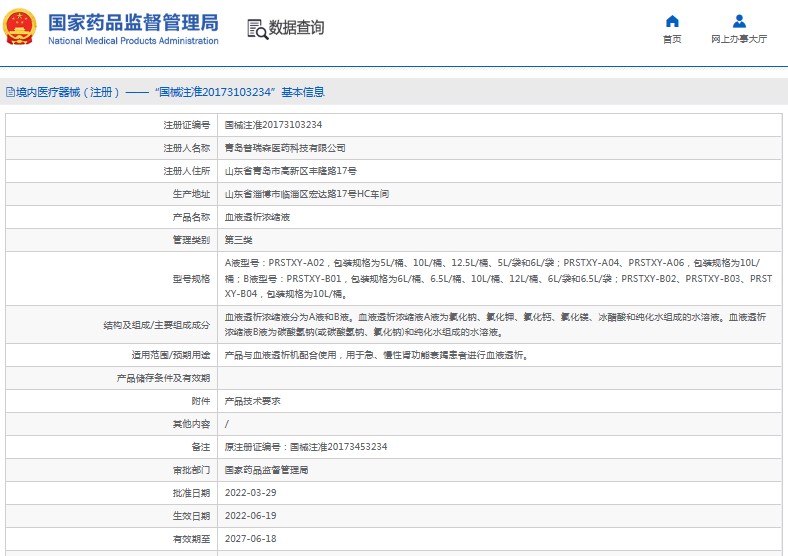Click the document icon before 境内医疗器械
788x556 pixels.
coord(9,92)
